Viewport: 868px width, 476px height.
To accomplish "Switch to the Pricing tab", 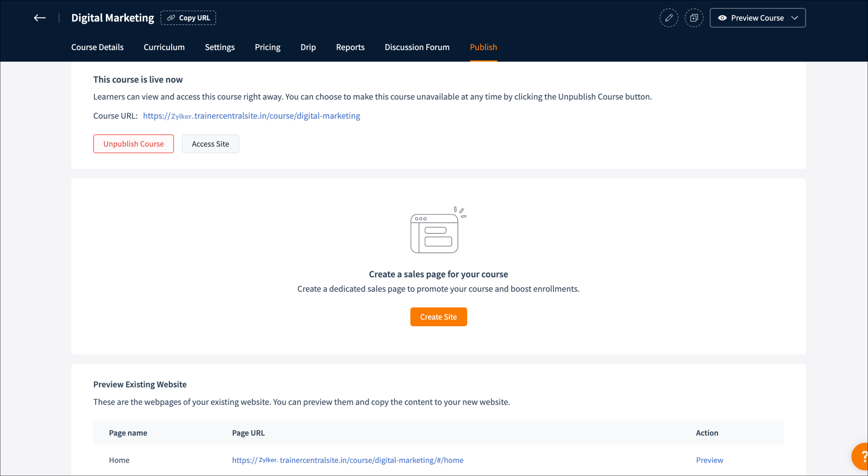I will 267,47.
